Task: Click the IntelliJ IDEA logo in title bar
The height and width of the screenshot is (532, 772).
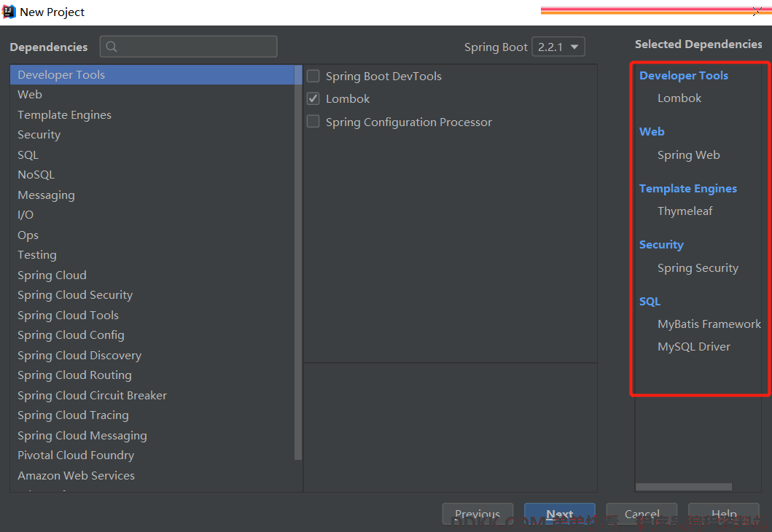Action: tap(9, 12)
